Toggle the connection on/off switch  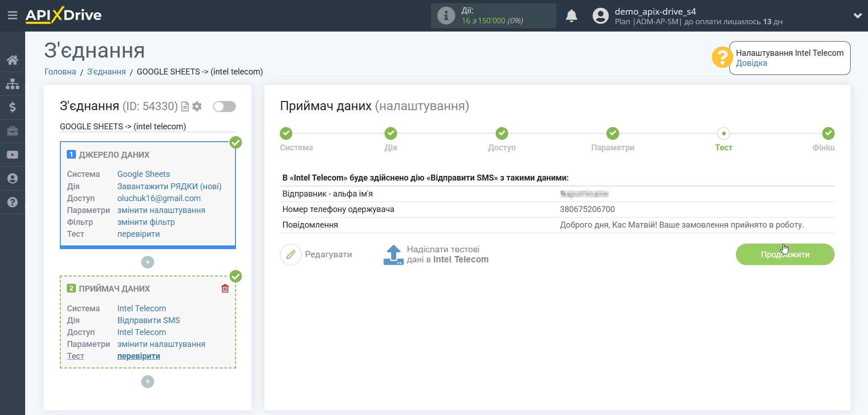tap(225, 106)
